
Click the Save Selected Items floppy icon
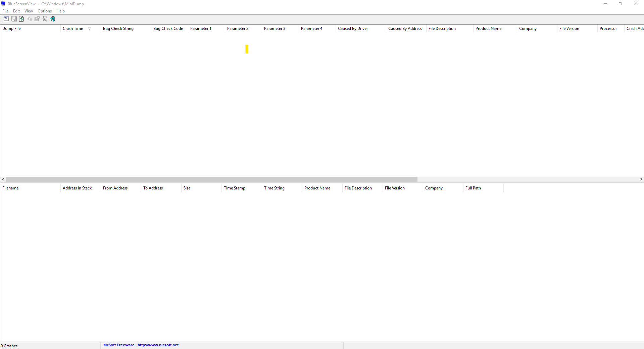(14, 19)
